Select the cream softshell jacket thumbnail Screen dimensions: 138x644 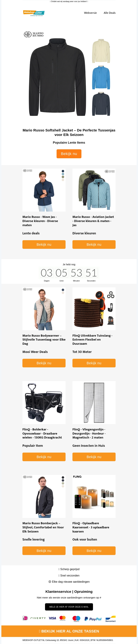(x=101, y=51)
